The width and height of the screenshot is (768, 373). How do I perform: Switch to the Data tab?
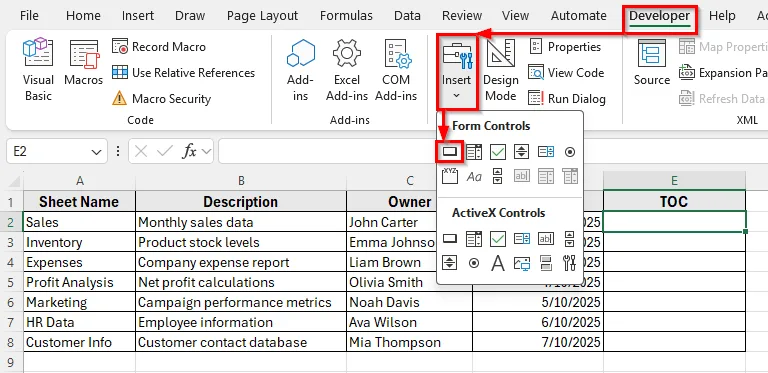click(408, 16)
